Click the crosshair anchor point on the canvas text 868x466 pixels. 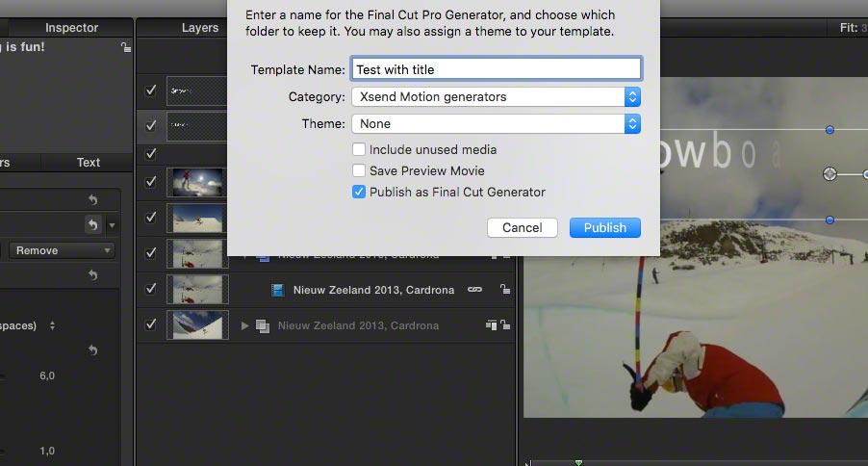tap(830, 174)
